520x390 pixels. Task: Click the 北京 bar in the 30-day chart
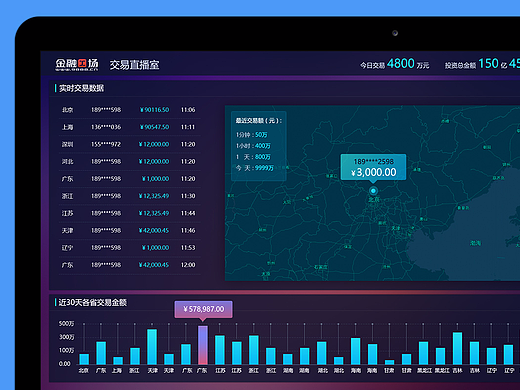(84, 359)
